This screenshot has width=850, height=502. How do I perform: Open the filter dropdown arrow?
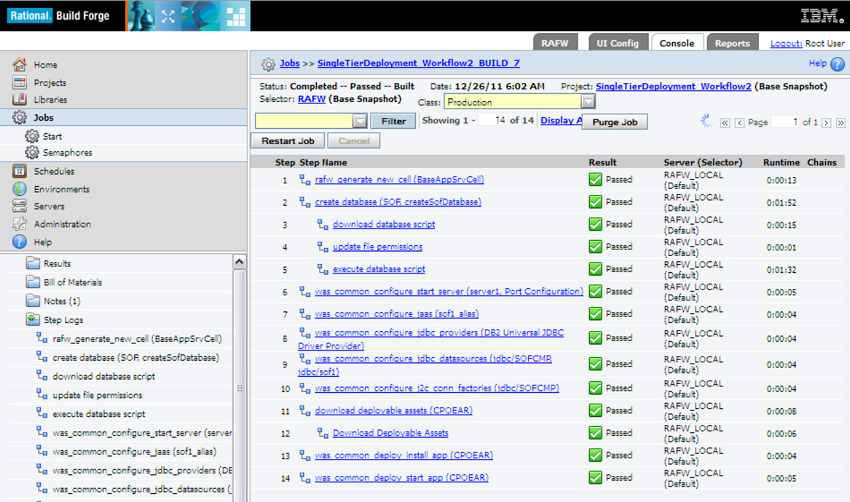(360, 121)
